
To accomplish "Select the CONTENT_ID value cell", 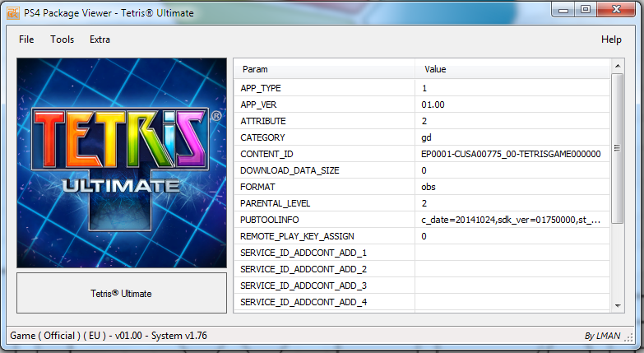I will coord(511,154).
